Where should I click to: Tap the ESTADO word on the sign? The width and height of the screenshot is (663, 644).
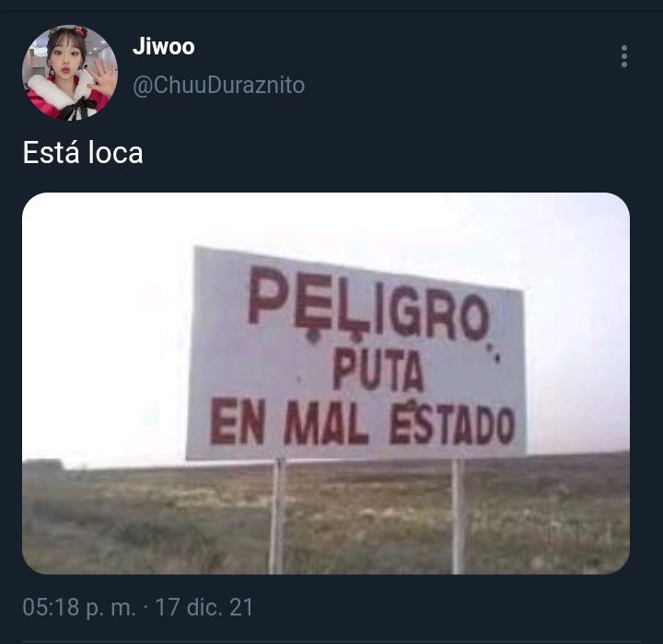(x=452, y=425)
